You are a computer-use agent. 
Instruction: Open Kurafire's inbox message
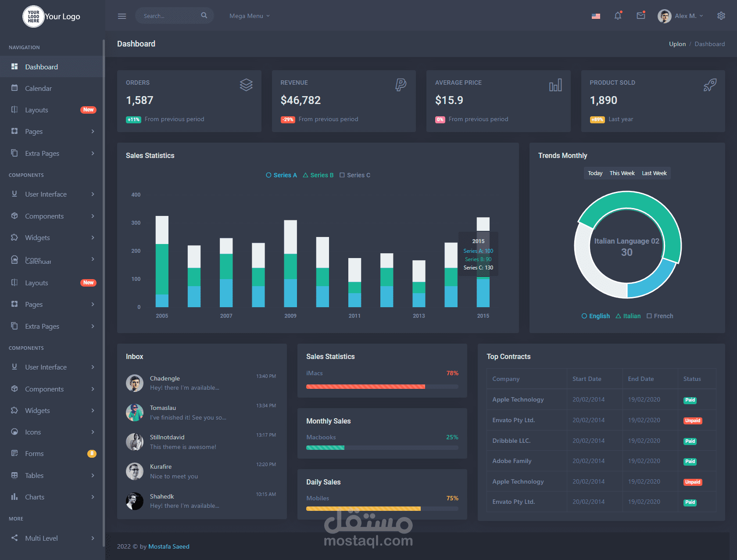point(202,471)
